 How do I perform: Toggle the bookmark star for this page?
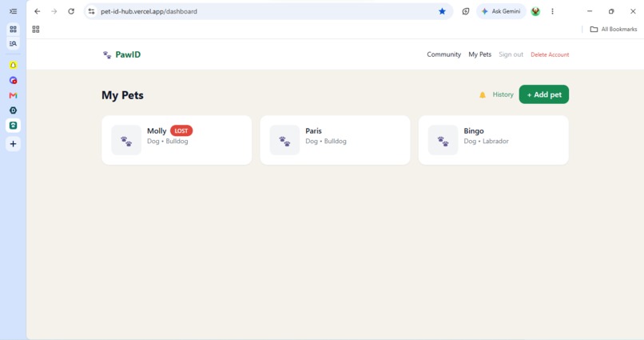(442, 11)
